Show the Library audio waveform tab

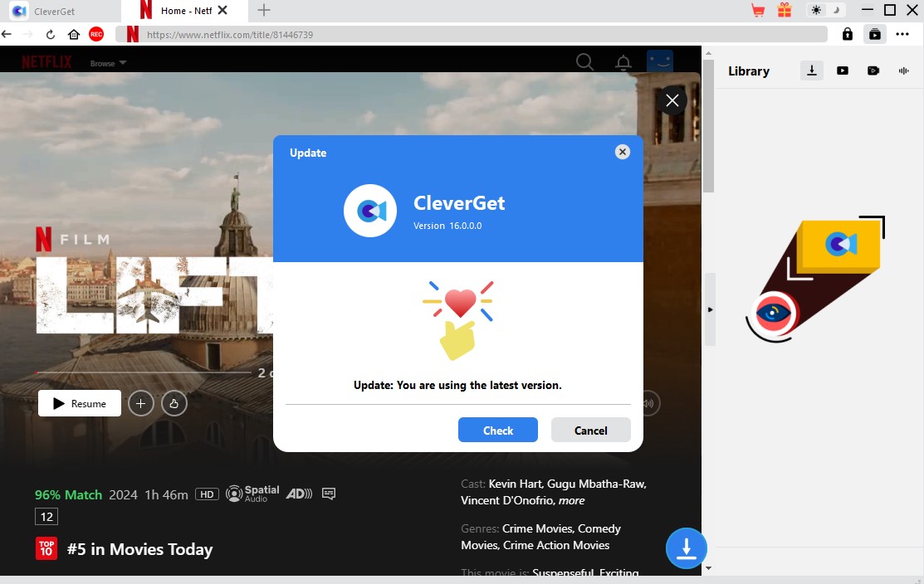click(x=903, y=71)
